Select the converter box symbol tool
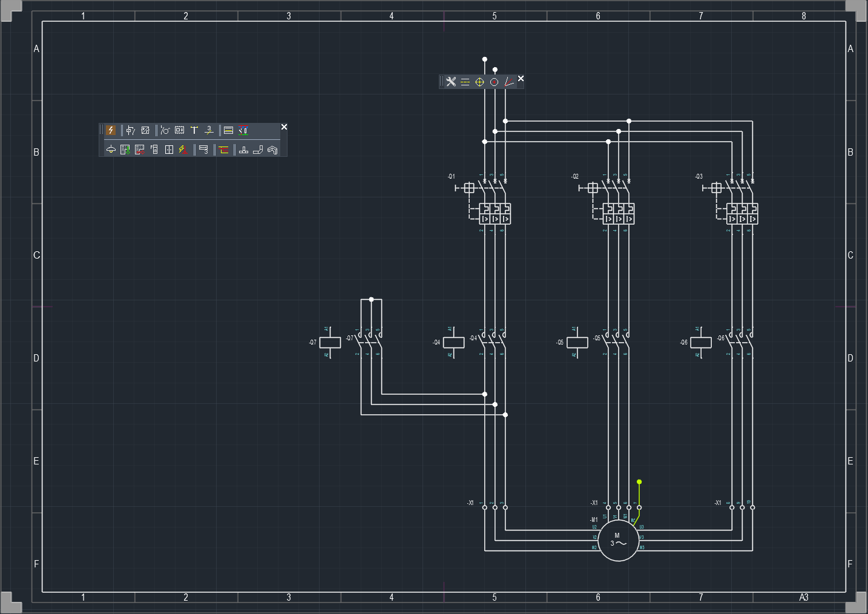Screen dimensions: 868x614 (x=145, y=130)
